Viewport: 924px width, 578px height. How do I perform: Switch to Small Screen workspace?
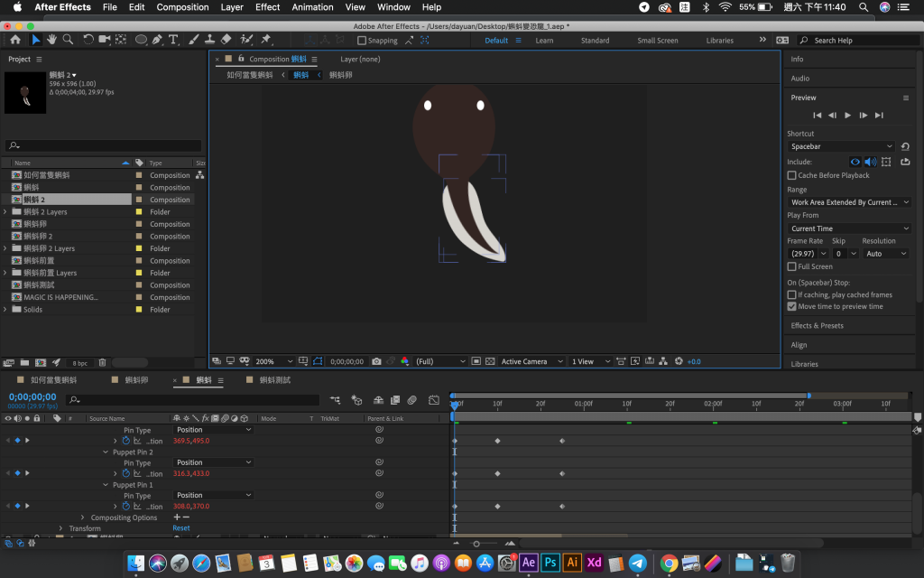(x=658, y=41)
